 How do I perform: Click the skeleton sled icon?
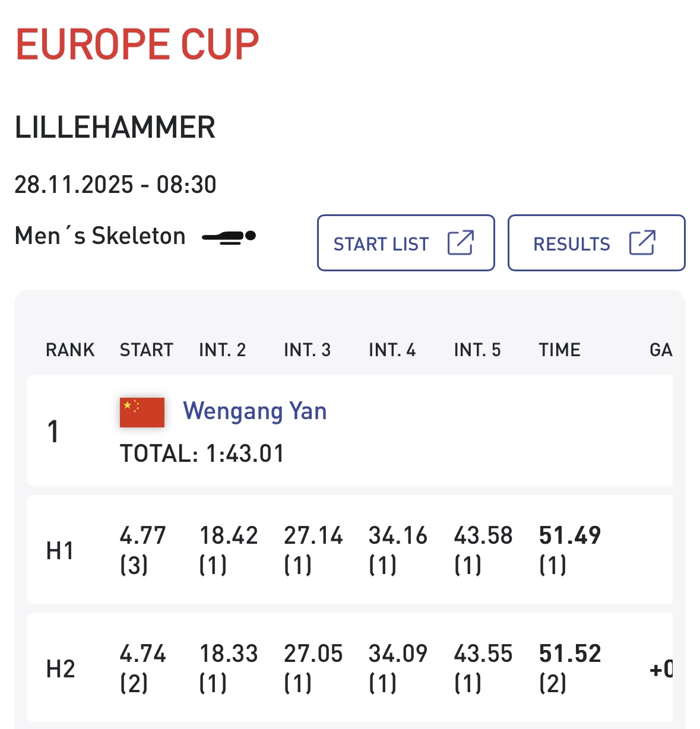coord(229,237)
